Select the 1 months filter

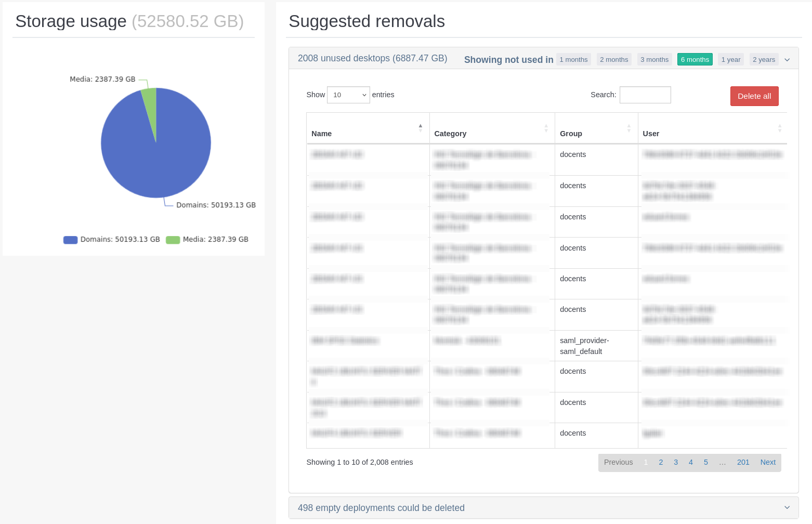click(x=573, y=60)
